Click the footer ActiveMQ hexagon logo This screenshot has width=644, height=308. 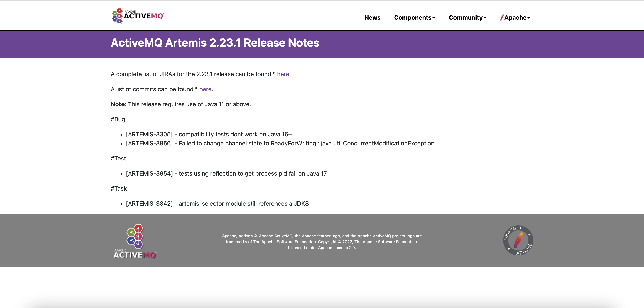[135, 236]
